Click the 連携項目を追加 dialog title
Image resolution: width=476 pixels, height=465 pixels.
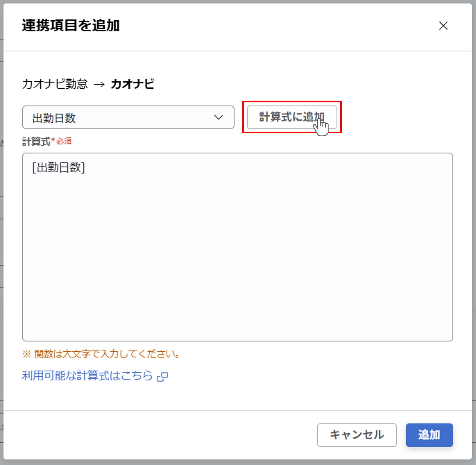[71, 25]
